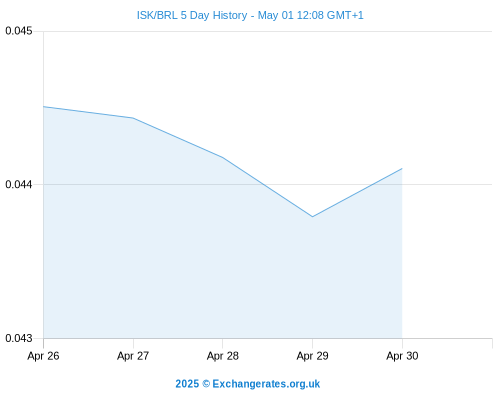Click the shaded blue area under the line

(200, 260)
